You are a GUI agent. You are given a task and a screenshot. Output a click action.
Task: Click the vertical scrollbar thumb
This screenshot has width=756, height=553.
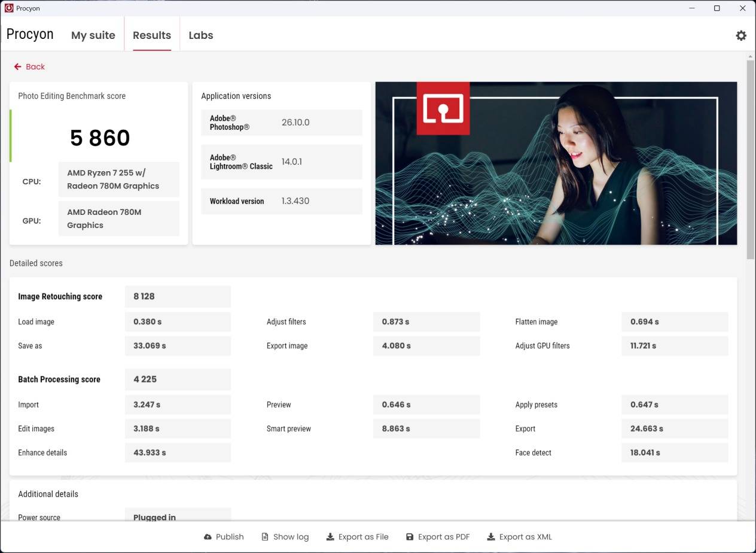point(750,159)
